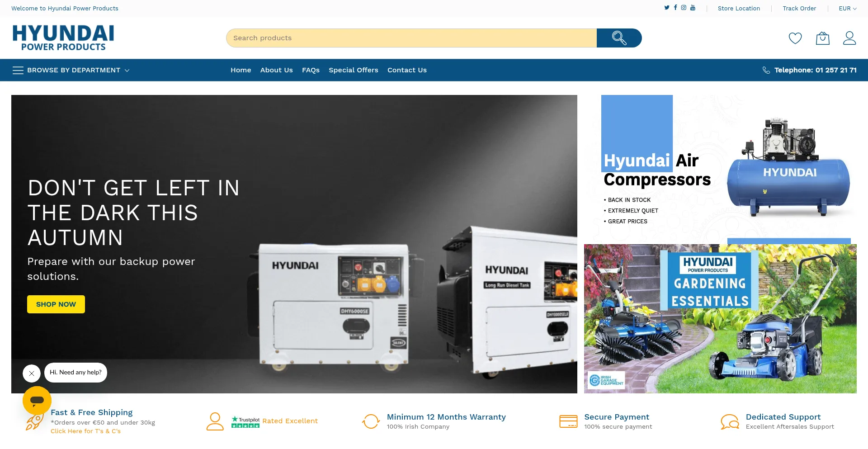Open the Instagram social link
Screen dimensions: 868x449
(x=684, y=8)
